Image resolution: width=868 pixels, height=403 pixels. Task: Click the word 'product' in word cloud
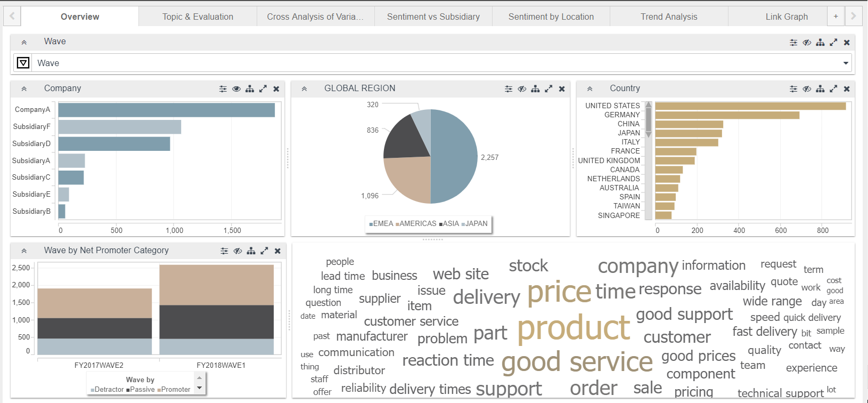click(x=574, y=327)
